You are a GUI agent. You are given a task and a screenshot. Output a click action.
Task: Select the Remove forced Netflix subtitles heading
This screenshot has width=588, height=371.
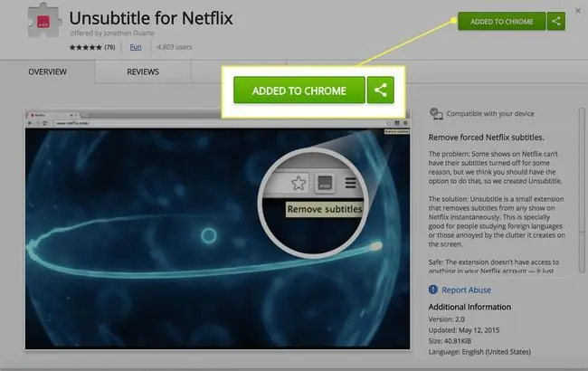(486, 138)
